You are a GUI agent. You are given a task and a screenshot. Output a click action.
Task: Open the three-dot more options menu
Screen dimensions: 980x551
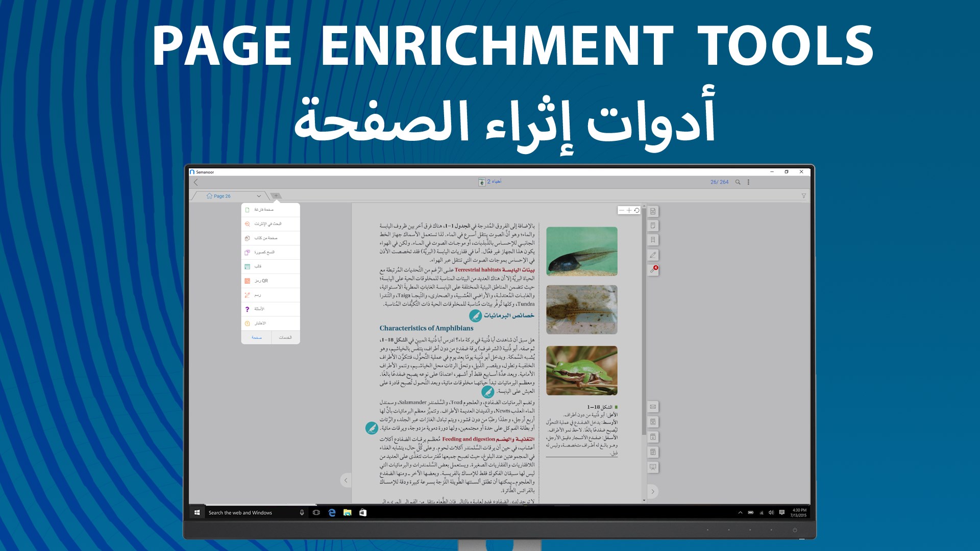coord(748,182)
